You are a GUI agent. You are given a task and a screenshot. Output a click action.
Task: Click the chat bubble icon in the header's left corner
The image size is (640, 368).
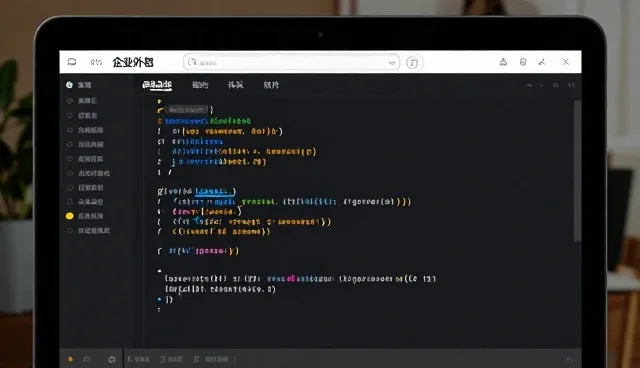pyautogui.click(x=72, y=62)
